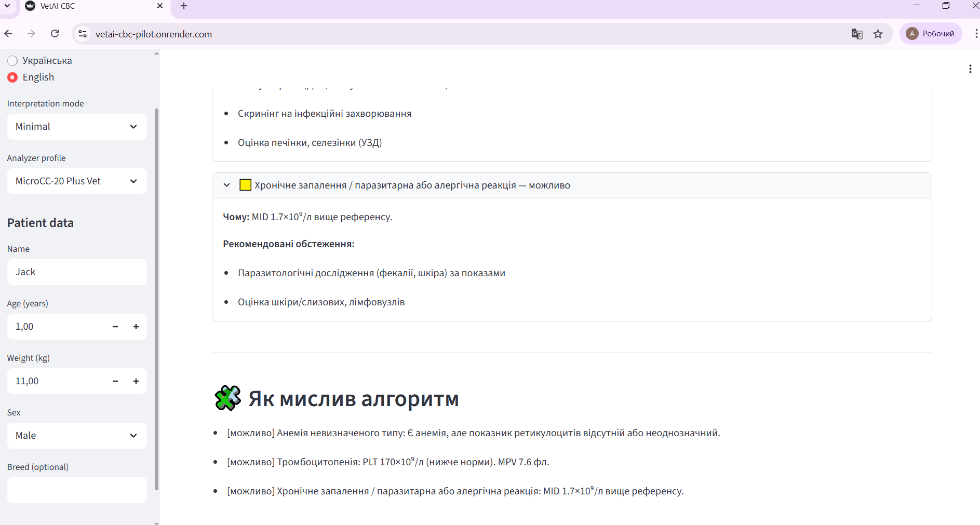Open the Interpretation mode dropdown
Screen dimensions: 980x525
click(77, 127)
